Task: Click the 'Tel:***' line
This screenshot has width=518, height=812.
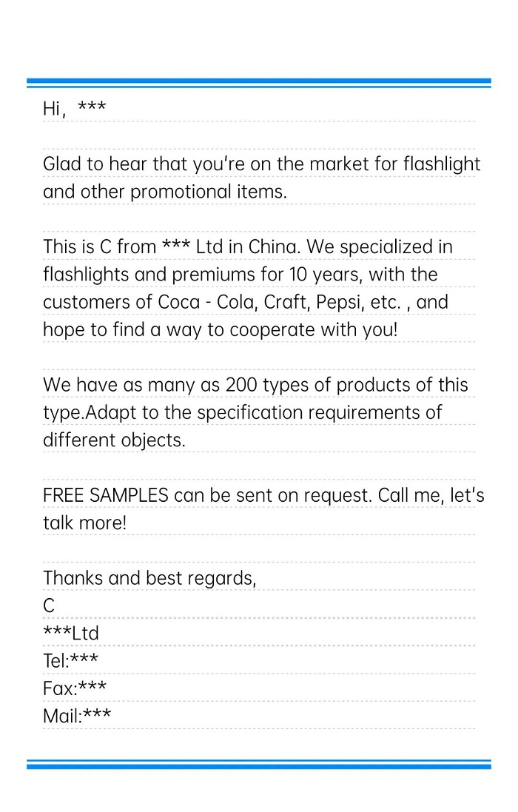Action: coord(70,661)
